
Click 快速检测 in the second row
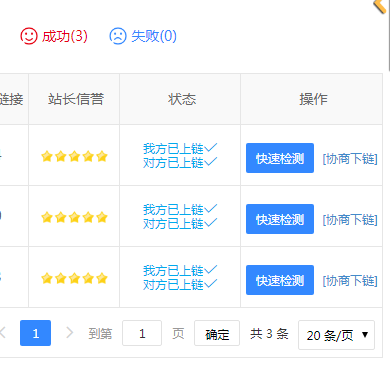pyautogui.click(x=280, y=219)
